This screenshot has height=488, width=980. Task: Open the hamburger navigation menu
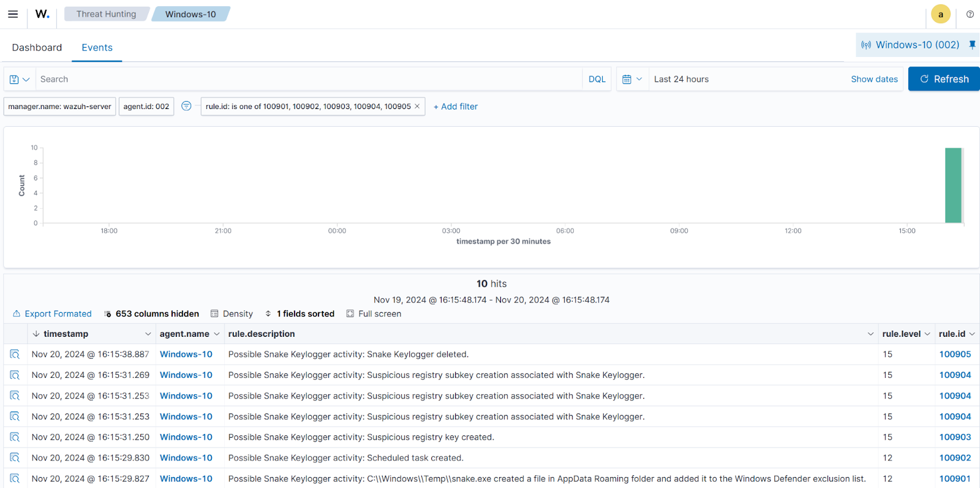pos(13,14)
